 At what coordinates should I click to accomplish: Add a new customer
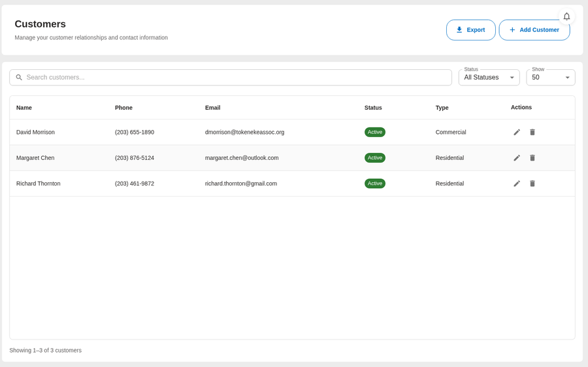pyautogui.click(x=534, y=30)
